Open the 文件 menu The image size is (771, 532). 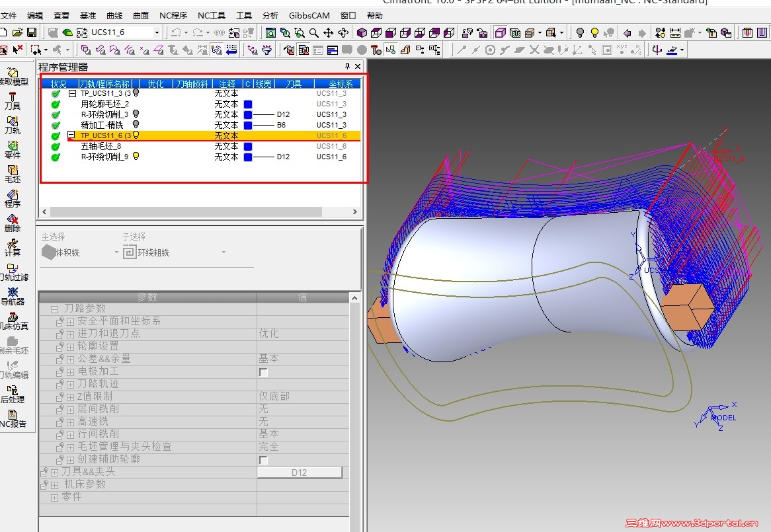click(x=9, y=16)
